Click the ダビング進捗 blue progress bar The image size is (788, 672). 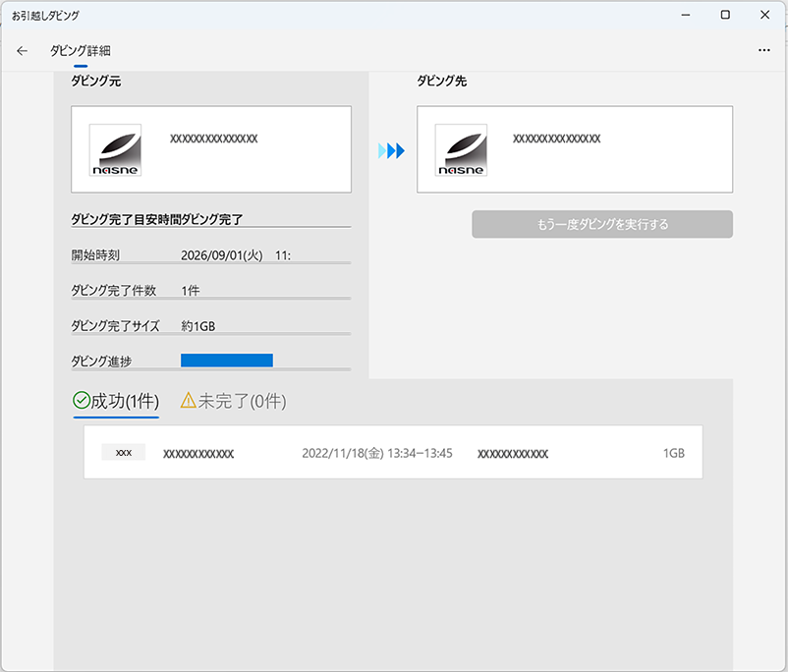pos(227,361)
